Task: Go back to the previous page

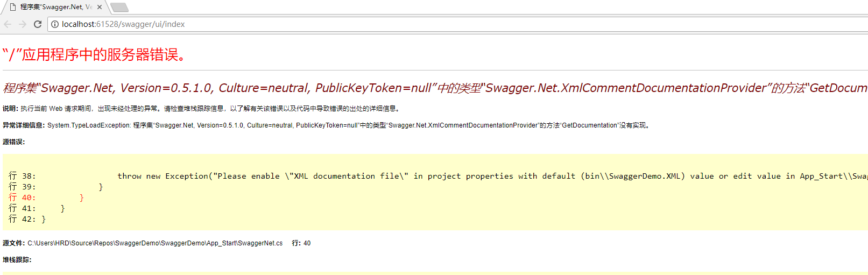Action: click(x=8, y=24)
